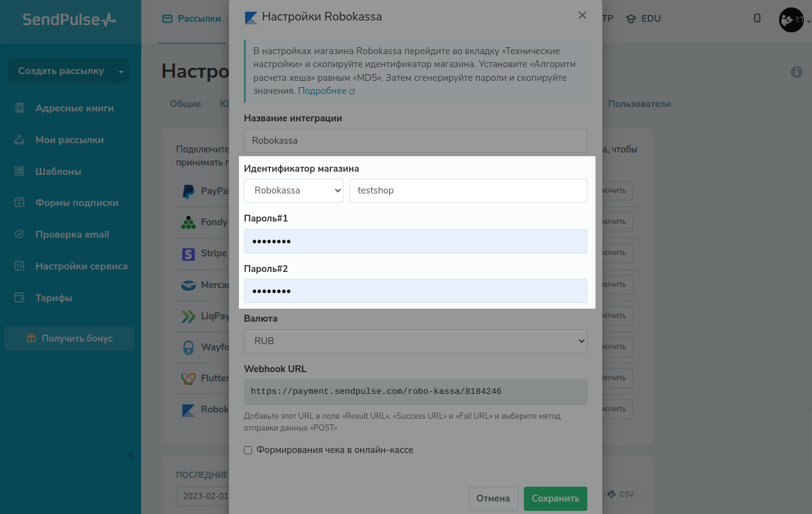Screen dimensions: 812x514
Task: Click the Robokassa logo icon in list
Action: 188,409
